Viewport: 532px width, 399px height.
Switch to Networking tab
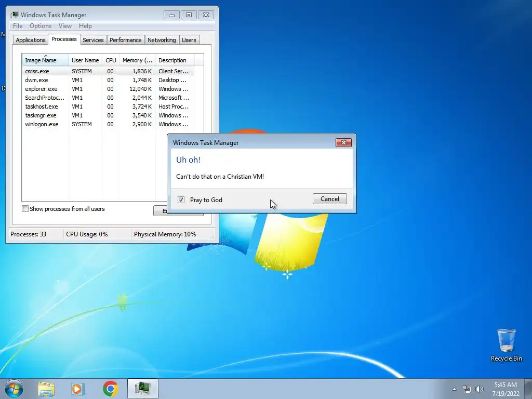click(162, 40)
